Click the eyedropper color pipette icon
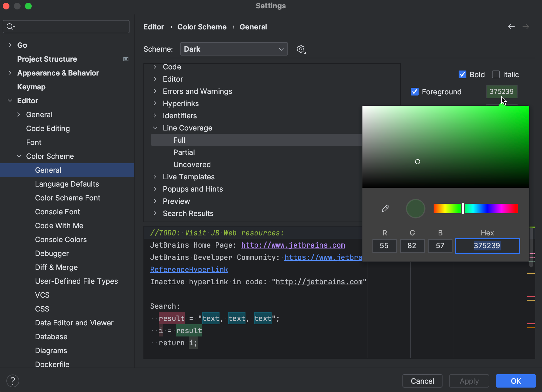542x392 pixels. [x=385, y=208]
